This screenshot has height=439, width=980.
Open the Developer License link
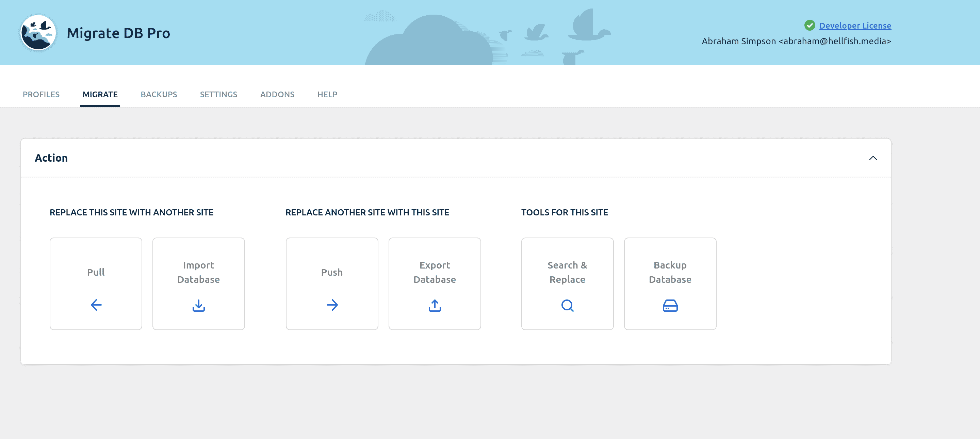point(855,26)
